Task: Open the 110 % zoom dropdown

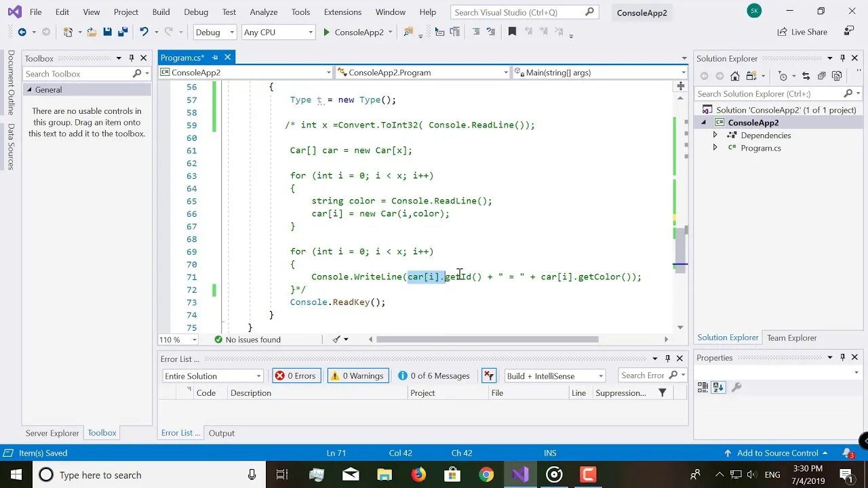Action: [x=178, y=340]
